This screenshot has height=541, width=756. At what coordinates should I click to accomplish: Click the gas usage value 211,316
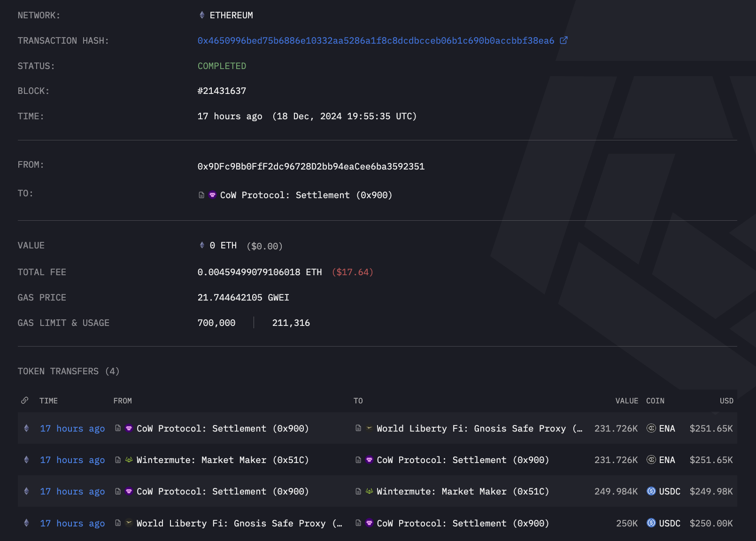pos(291,323)
